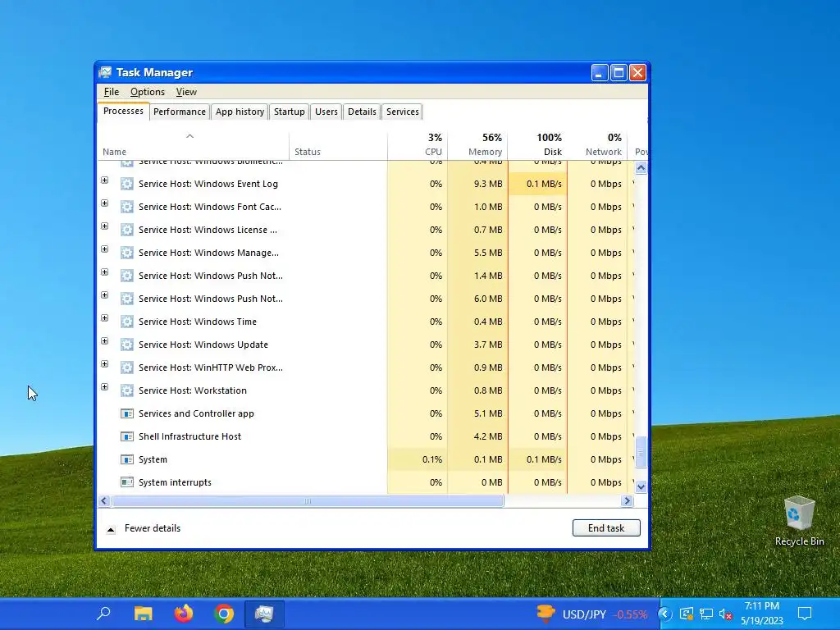840x630 pixels.
Task: Sort processes by the Name column
Action: 194,144
